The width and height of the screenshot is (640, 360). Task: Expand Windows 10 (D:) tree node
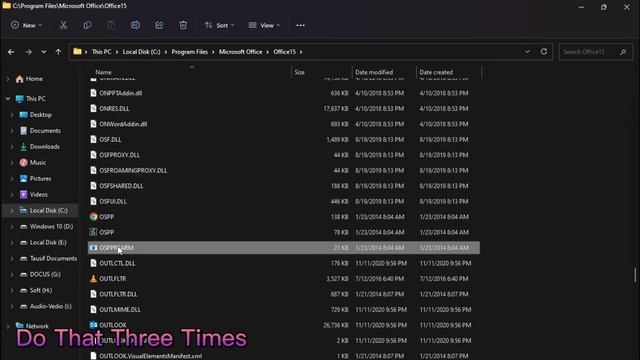12,227
